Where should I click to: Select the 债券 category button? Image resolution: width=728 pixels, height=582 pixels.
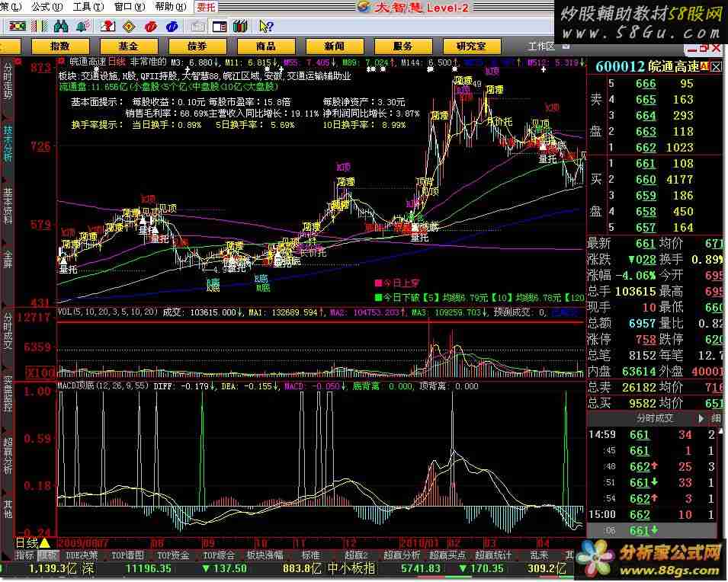click(x=197, y=46)
